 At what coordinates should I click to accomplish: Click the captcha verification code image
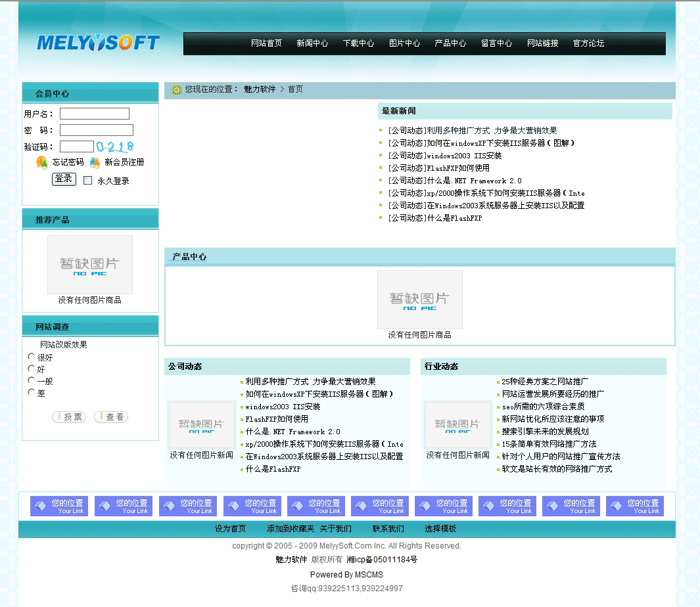click(x=115, y=146)
